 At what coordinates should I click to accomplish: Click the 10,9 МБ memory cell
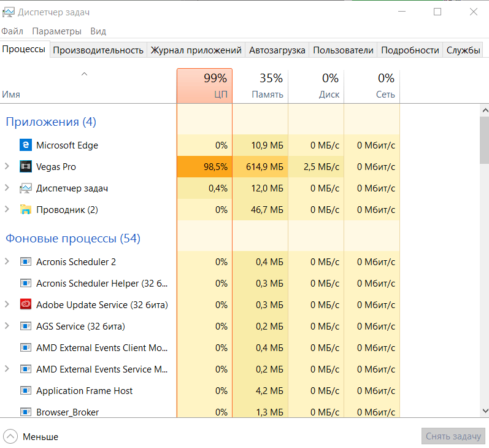(x=260, y=145)
